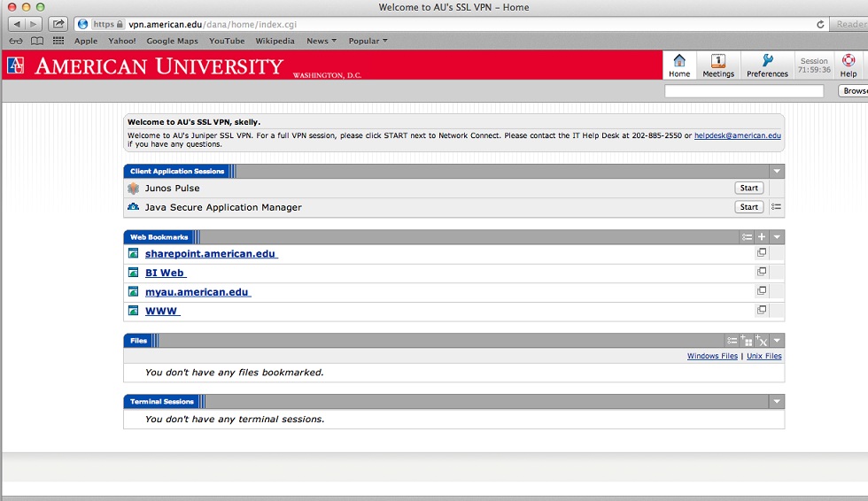Click the Session timer display
Screen dimensions: 868x501
[x=814, y=66]
